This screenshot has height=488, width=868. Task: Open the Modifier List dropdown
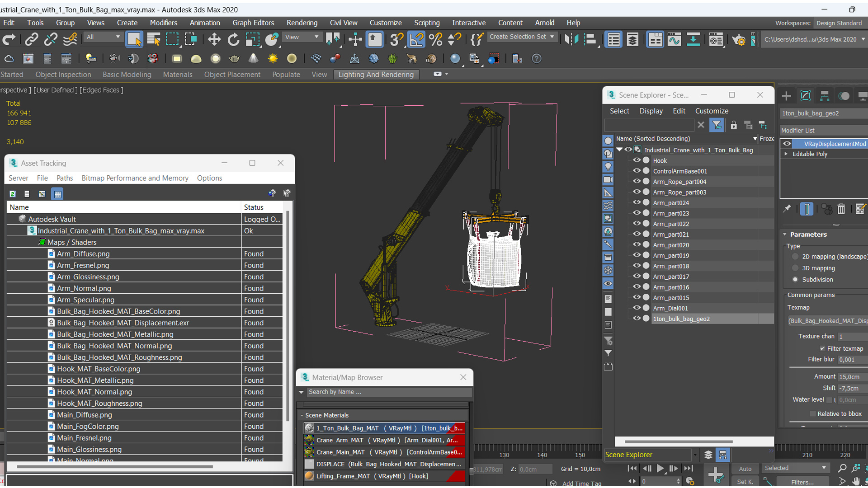[x=824, y=131]
